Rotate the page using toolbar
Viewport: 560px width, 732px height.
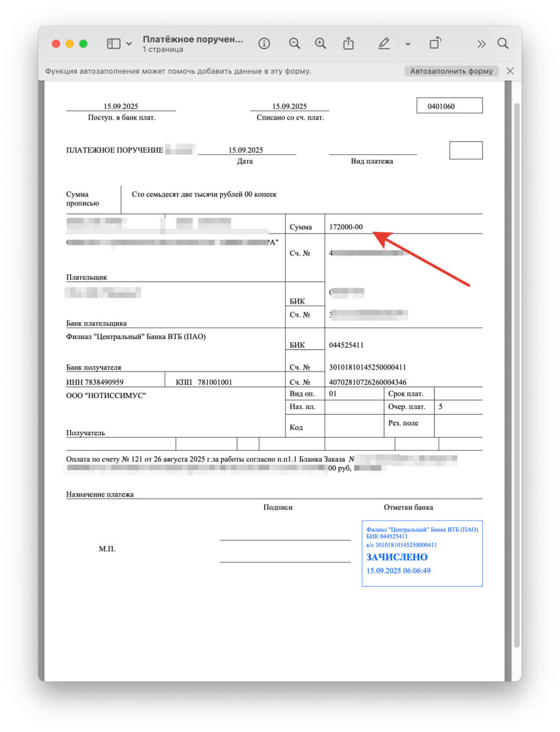(x=435, y=43)
